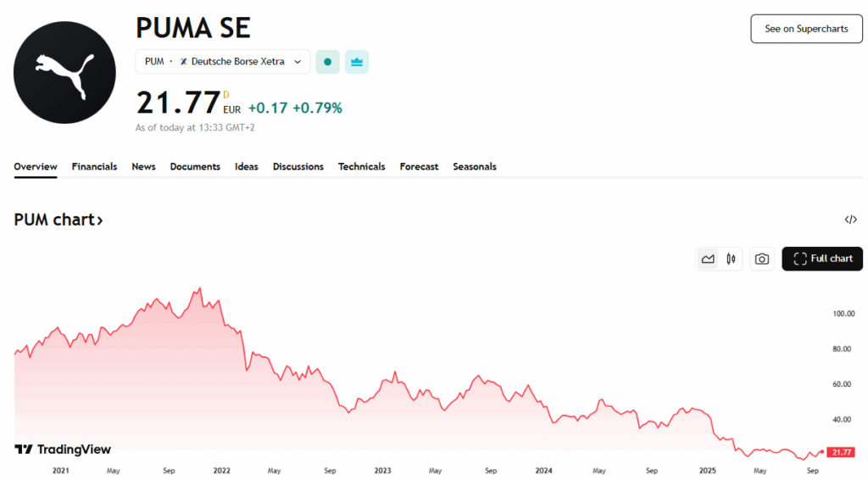Image resolution: width=868 pixels, height=480 pixels.
Task: Click the PUMA logo icon
Action: pos(64,73)
